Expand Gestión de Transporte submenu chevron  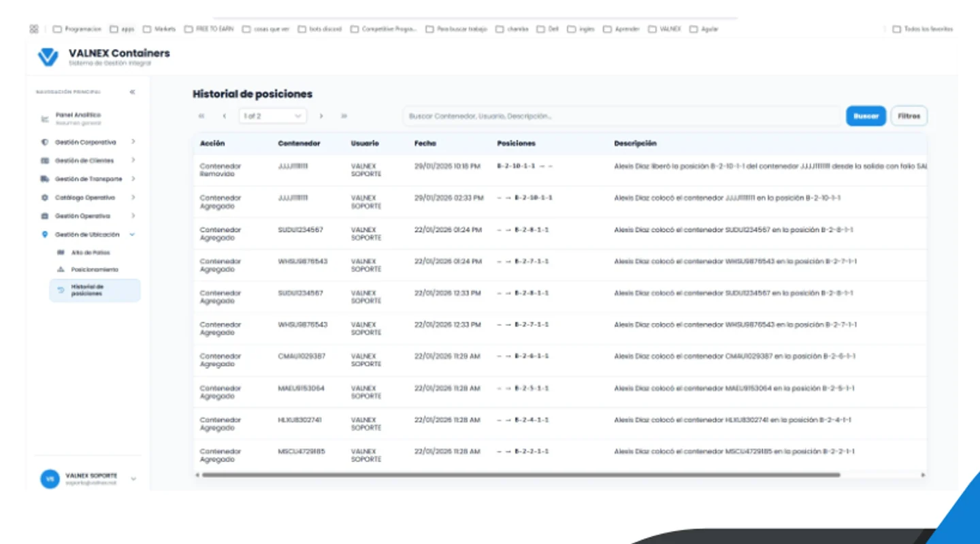click(133, 179)
